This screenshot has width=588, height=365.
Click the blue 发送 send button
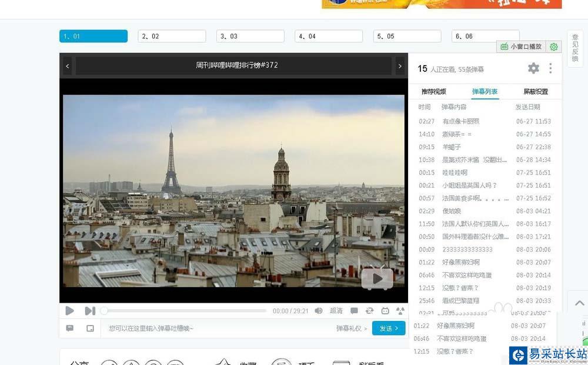click(389, 329)
